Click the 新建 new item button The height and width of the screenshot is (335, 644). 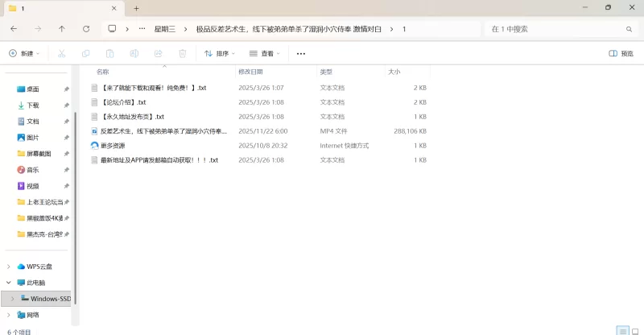[24, 53]
